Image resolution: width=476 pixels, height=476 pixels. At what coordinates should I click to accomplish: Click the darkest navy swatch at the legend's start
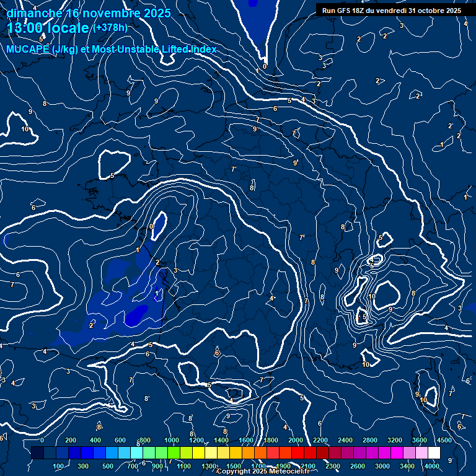point(37,452)
